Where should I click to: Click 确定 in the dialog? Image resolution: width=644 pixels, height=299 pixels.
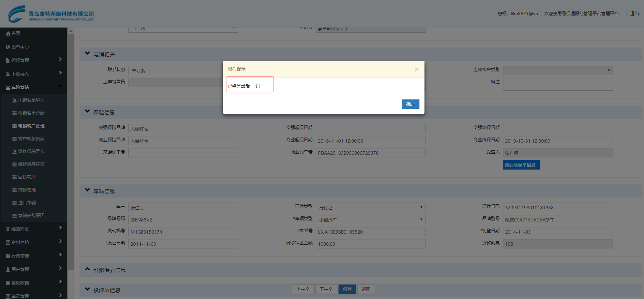coord(411,104)
